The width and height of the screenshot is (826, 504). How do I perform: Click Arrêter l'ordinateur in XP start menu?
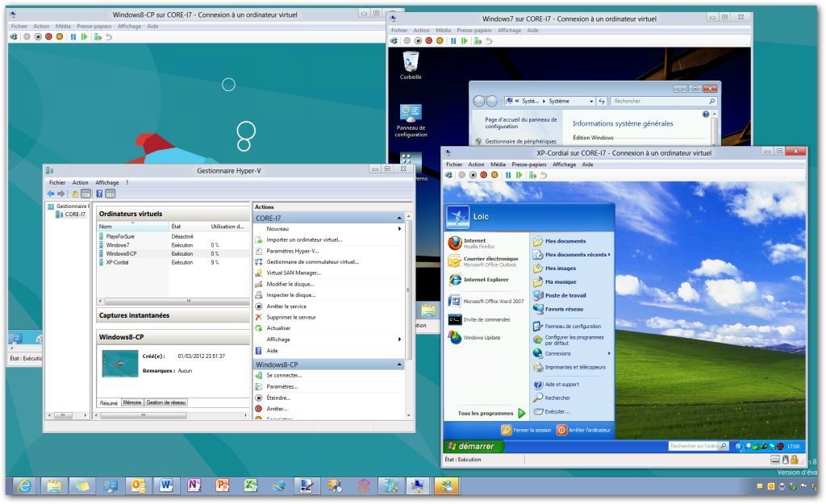(584, 431)
